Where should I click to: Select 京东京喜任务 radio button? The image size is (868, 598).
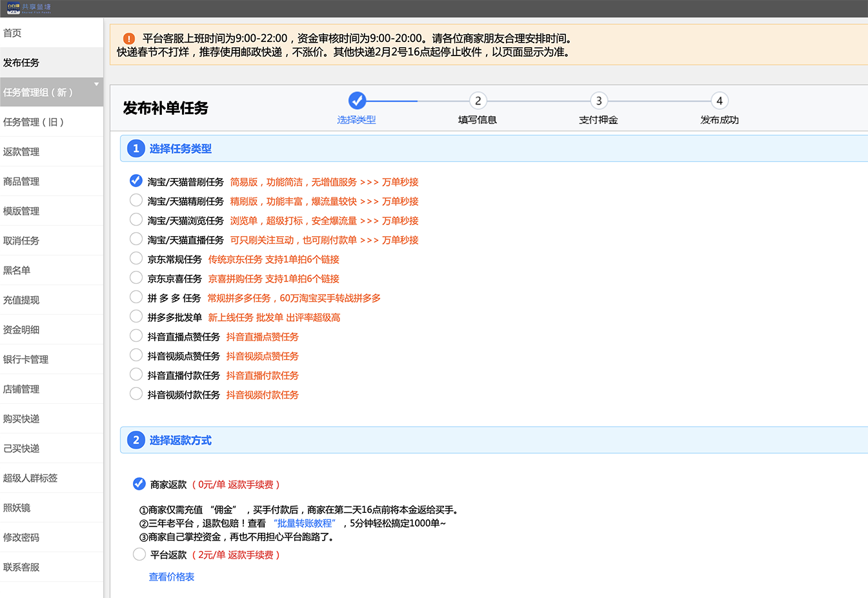tap(136, 277)
